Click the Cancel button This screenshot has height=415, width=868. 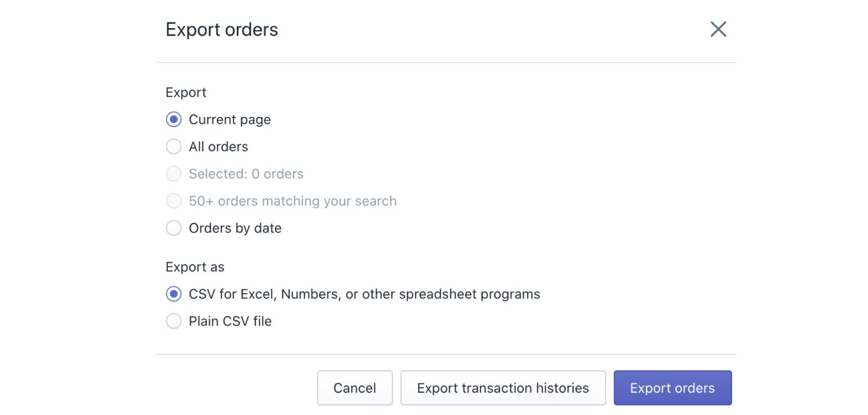354,388
